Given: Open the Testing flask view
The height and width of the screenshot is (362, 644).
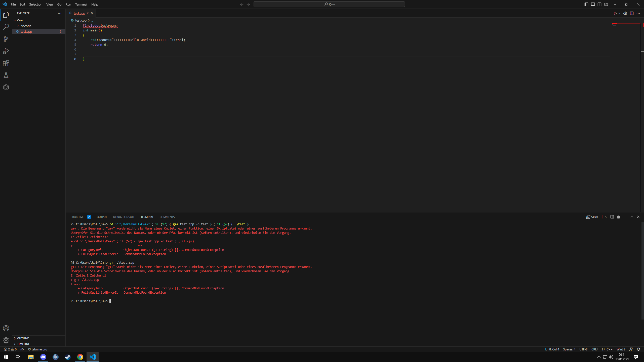Looking at the screenshot, I should click(6, 75).
